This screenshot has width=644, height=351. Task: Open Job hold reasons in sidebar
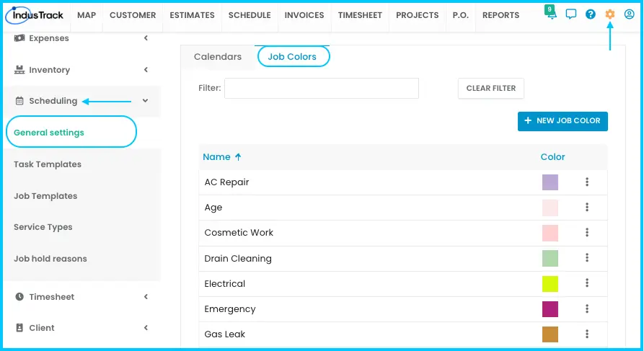[50, 259]
